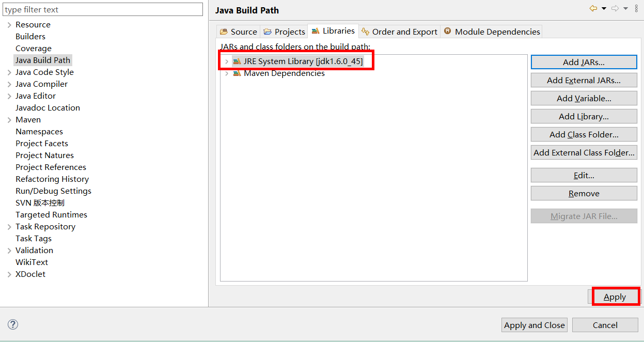The image size is (644, 343).
Task: Expand the Java Code Style category
Action: pyautogui.click(x=9, y=72)
